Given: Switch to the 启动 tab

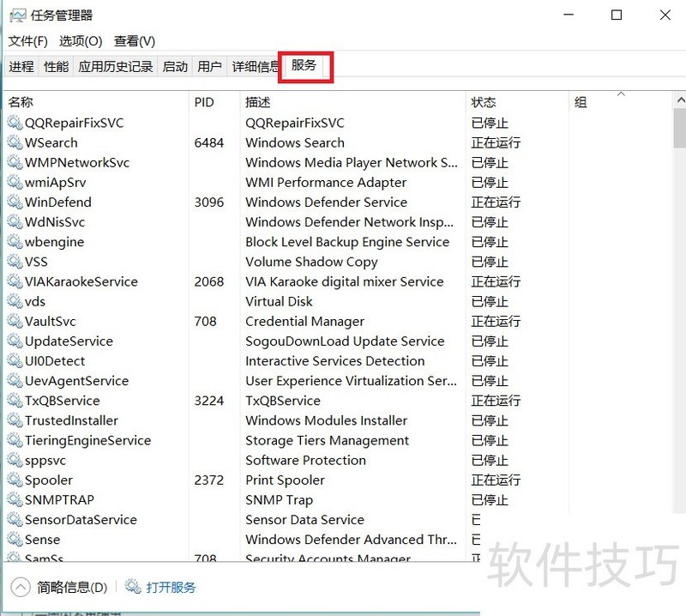Looking at the screenshot, I should (175, 67).
